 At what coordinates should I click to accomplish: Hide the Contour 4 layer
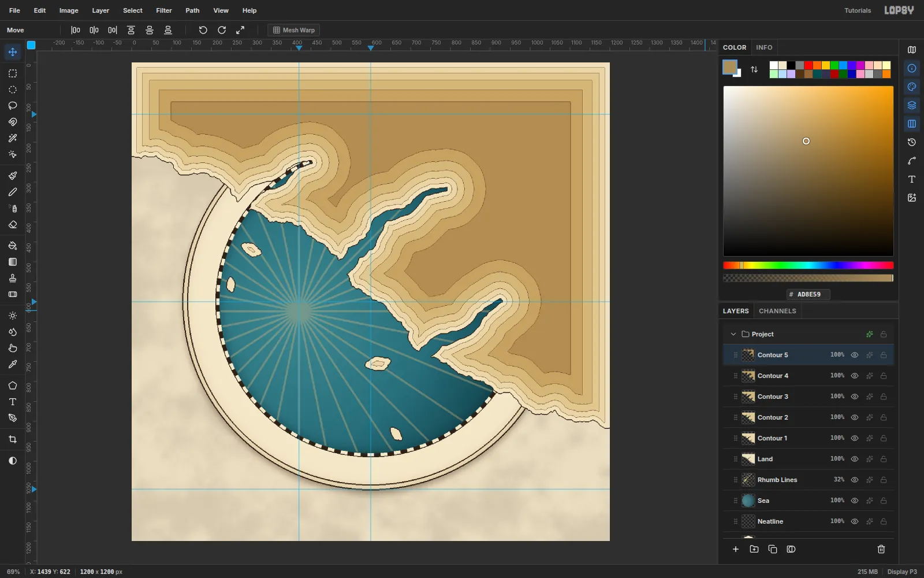855,376
